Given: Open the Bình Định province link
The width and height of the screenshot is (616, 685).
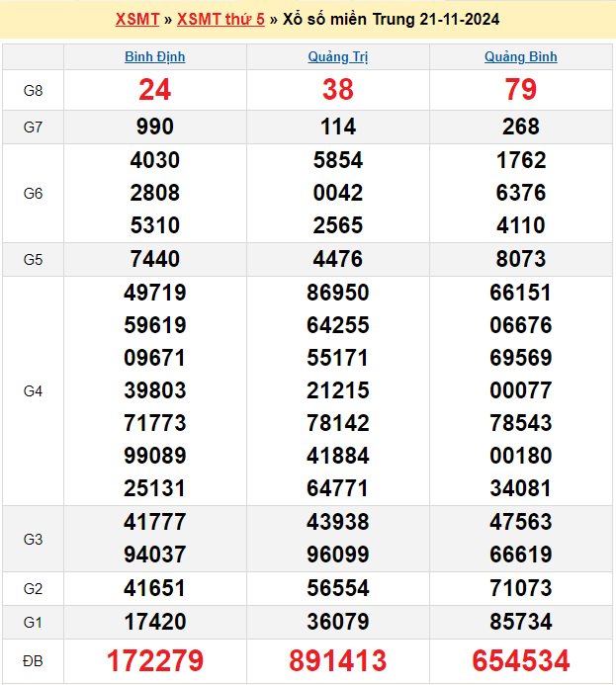Looking at the screenshot, I should [x=154, y=56].
